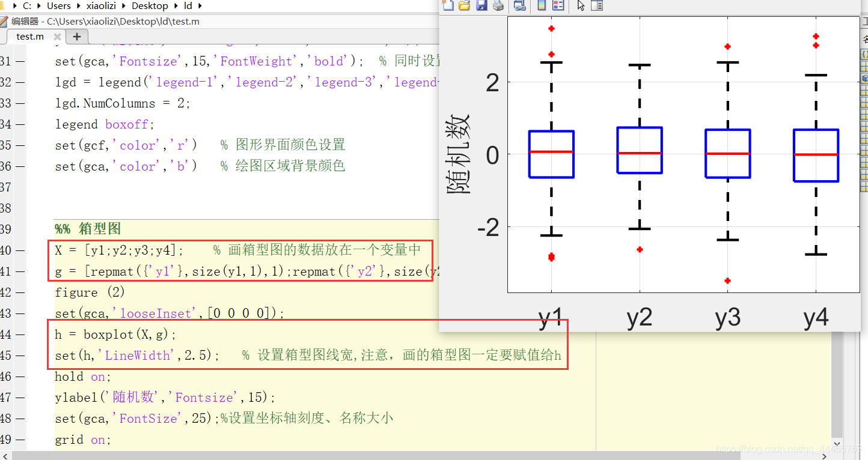The image size is (868, 460).
Task: Insert a colorbar using the gradient icon
Action: (542, 5)
